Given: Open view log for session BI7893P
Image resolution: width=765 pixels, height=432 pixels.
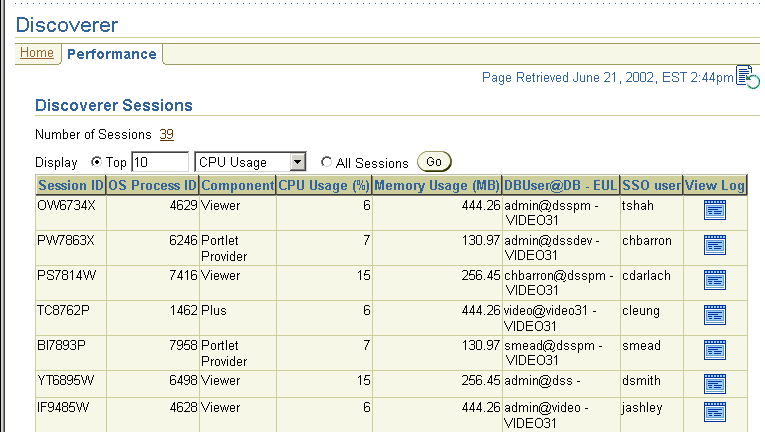Looking at the screenshot, I should [x=715, y=350].
